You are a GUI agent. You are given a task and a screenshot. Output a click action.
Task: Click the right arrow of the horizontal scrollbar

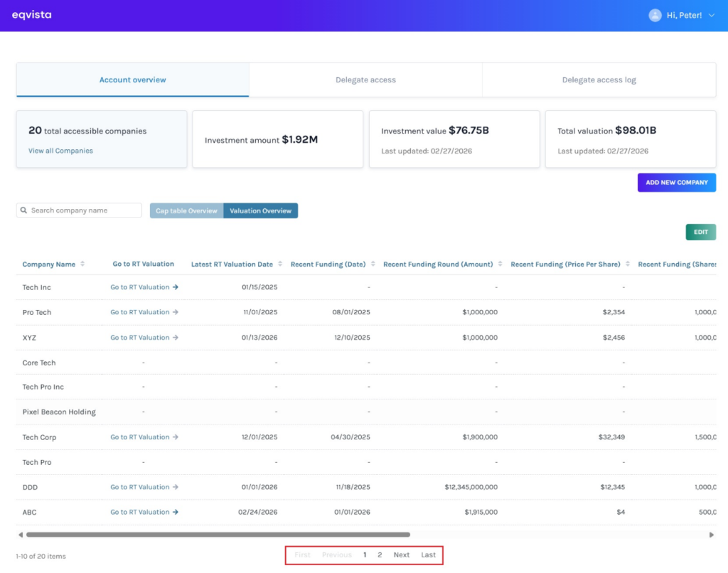pos(712,534)
